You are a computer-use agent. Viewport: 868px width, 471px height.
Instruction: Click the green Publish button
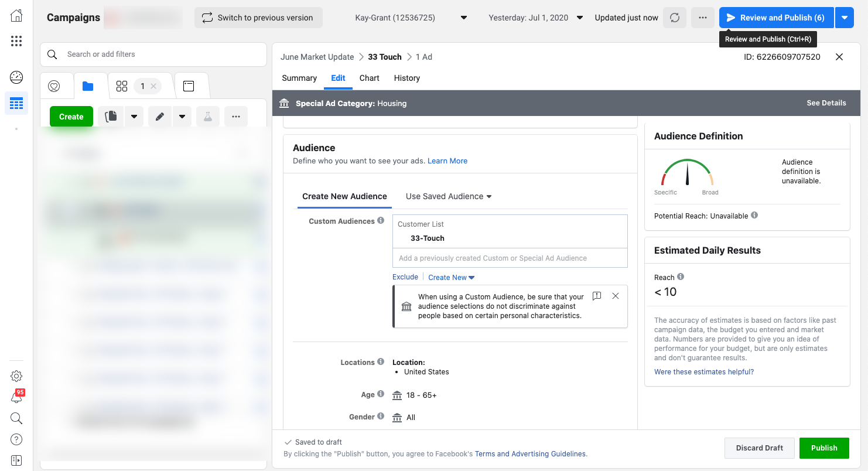tap(823, 448)
